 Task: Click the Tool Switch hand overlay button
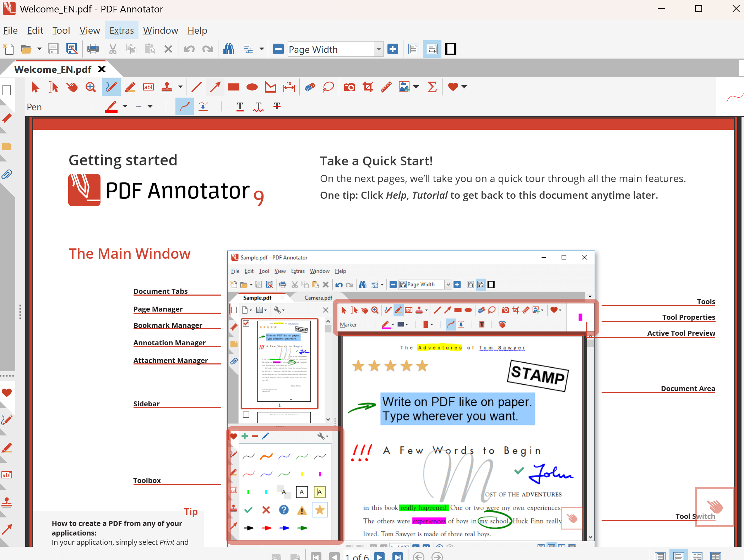click(715, 506)
